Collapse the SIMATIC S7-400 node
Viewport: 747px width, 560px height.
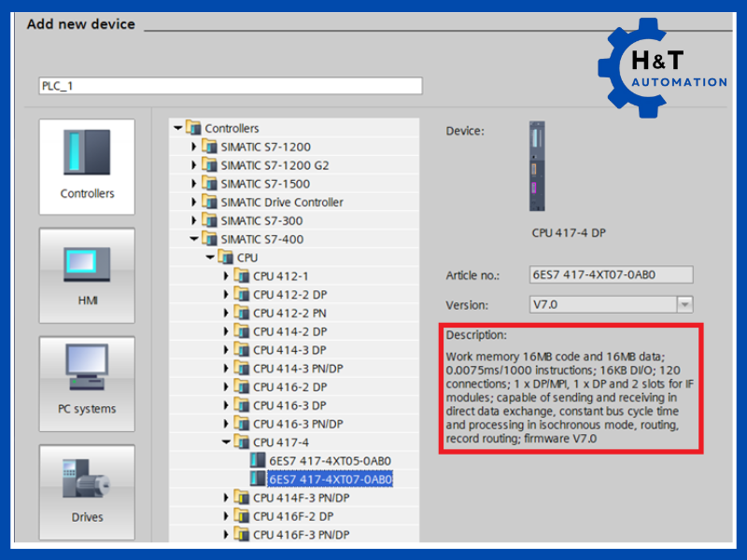(x=194, y=240)
